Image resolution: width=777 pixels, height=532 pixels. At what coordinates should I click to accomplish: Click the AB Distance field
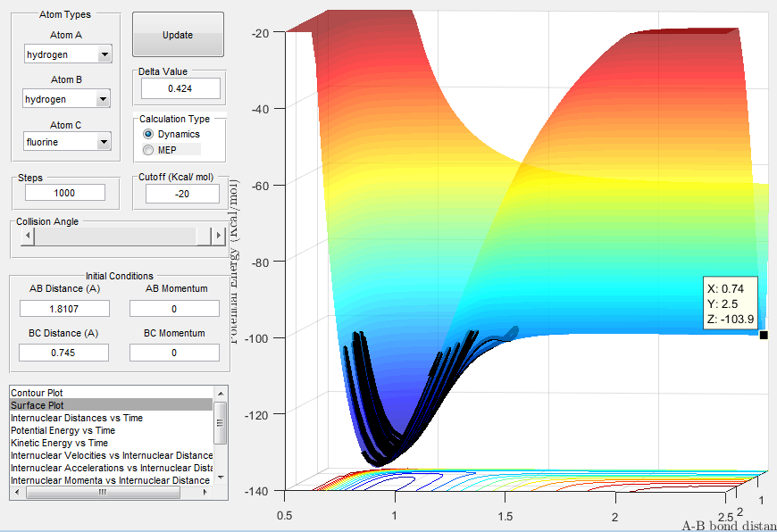coord(64,309)
